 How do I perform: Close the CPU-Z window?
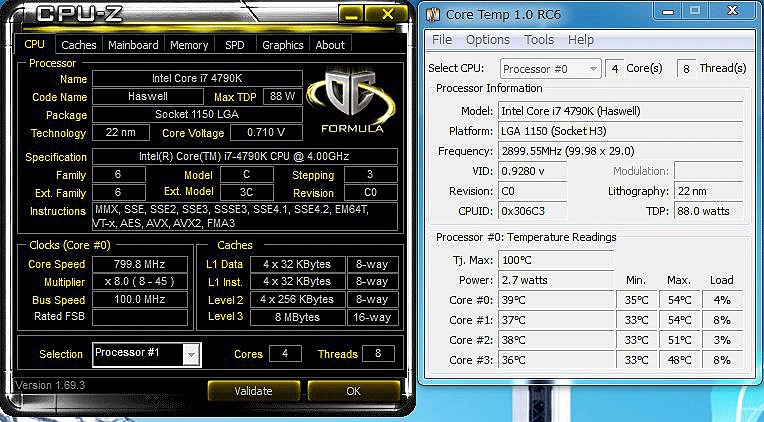coord(387,14)
